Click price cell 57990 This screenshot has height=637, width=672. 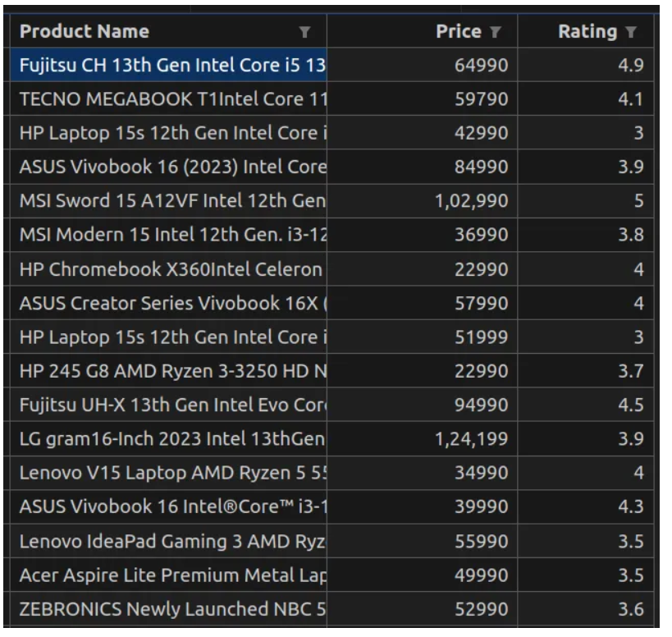[x=422, y=303]
